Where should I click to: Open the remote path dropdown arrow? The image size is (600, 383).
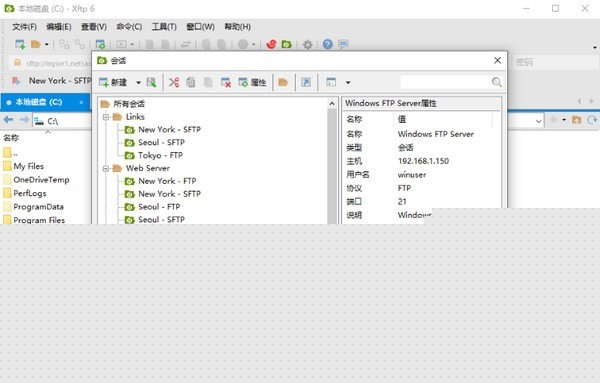[538, 121]
